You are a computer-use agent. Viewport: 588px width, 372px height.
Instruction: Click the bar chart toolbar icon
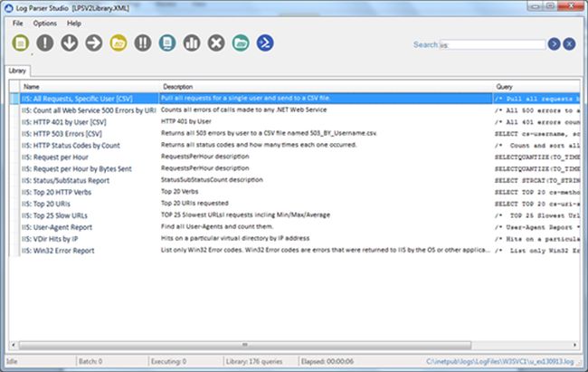tap(192, 43)
